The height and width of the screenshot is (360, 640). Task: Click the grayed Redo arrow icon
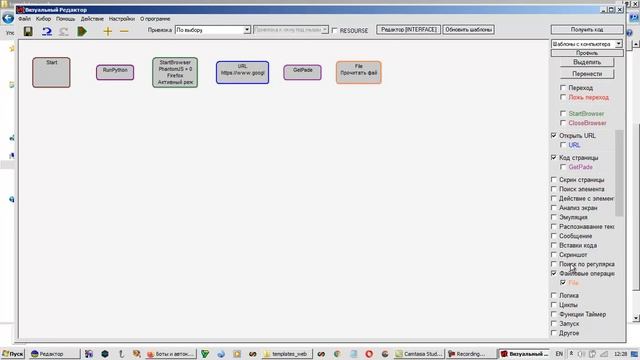pos(64,31)
